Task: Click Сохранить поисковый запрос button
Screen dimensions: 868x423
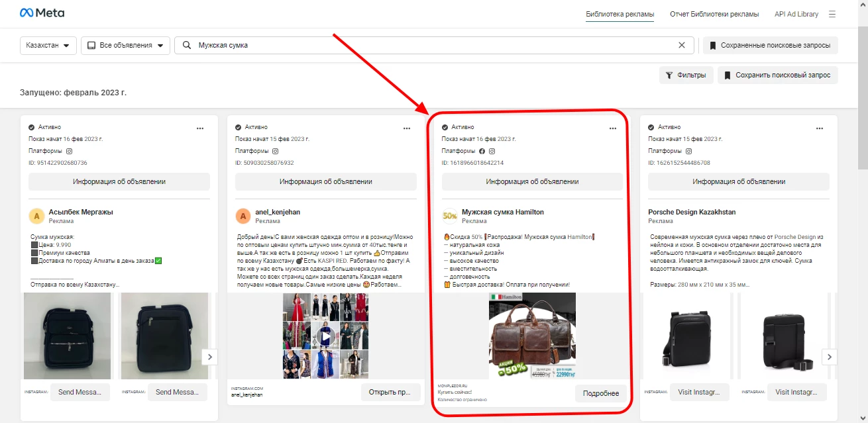Action: [777, 75]
